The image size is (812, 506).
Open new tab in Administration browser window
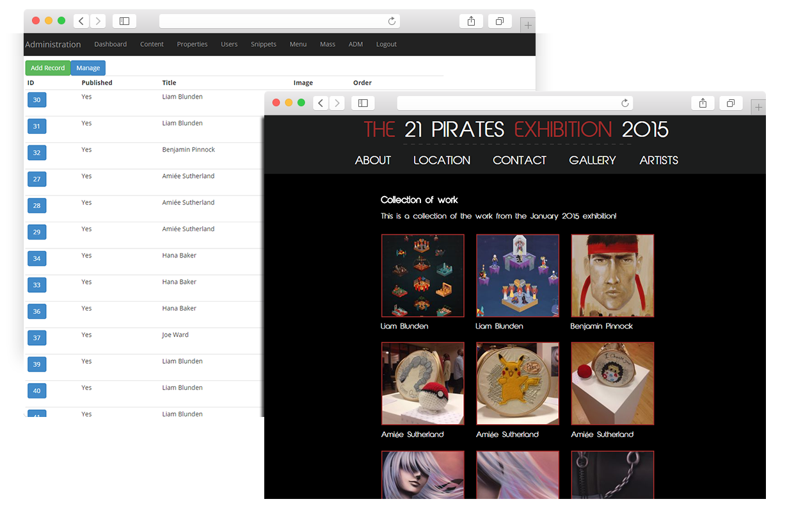pyautogui.click(x=527, y=26)
